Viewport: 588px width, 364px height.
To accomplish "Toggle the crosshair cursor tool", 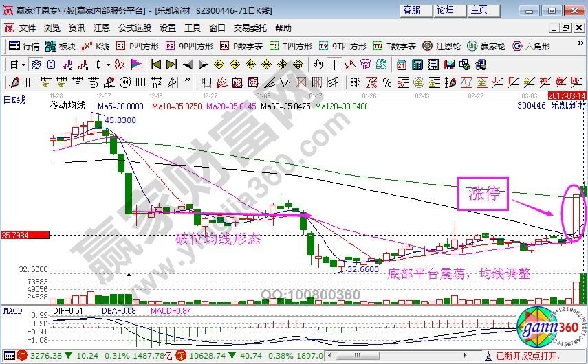I will click(334, 65).
